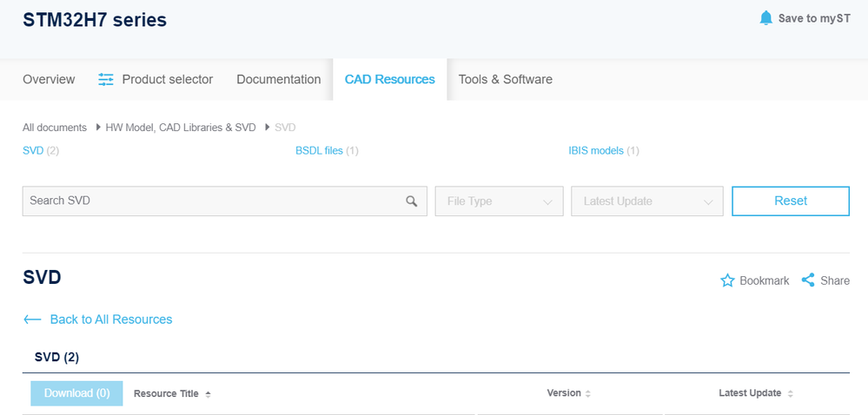Image resolution: width=868 pixels, height=415 pixels.
Task: Click the Bookmark star icon
Action: [727, 280]
